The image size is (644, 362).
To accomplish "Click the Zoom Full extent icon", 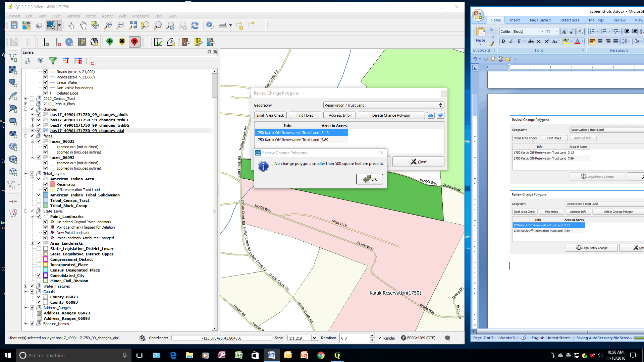I will coord(133,25).
